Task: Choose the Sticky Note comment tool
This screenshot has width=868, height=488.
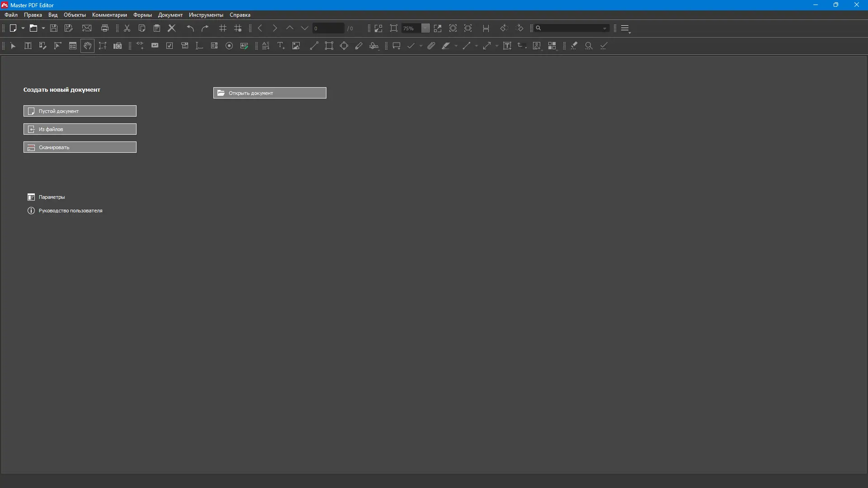Action: tap(396, 46)
